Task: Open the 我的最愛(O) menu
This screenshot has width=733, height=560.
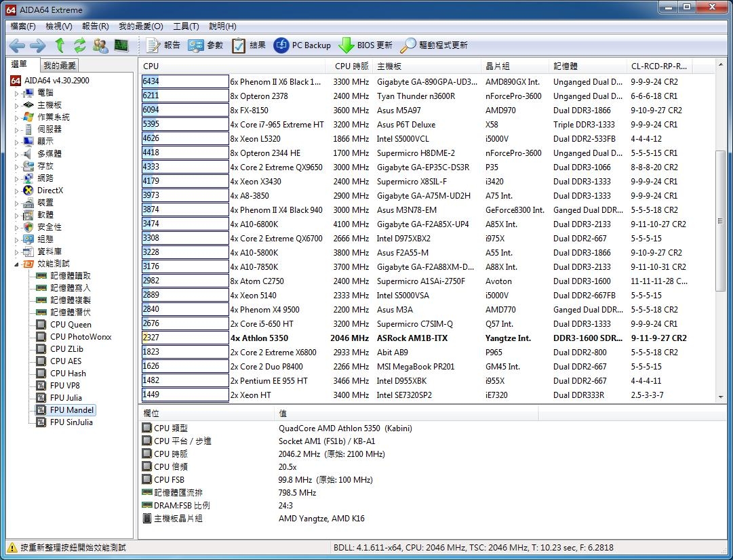Action: 141,26
